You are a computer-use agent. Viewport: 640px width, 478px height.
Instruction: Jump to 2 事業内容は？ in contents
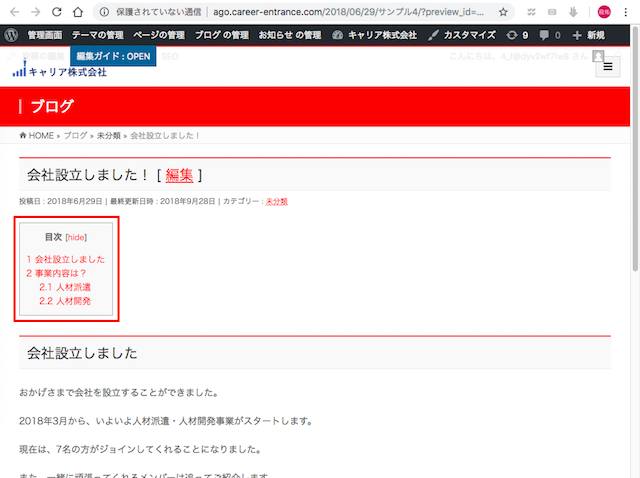tap(56, 273)
